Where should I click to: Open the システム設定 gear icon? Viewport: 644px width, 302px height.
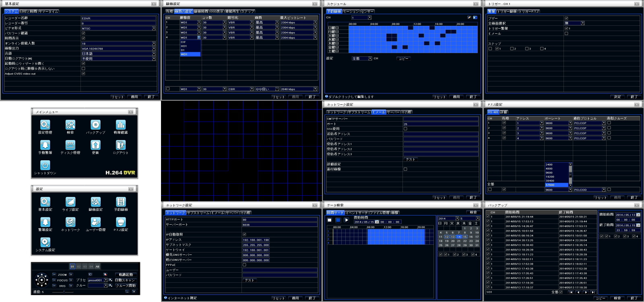pos(45,242)
